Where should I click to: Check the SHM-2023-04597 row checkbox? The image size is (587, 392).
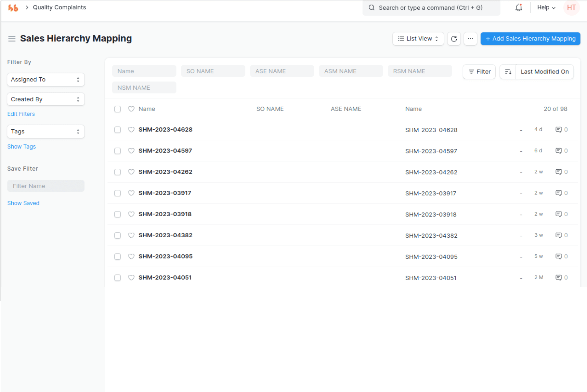[118, 151]
